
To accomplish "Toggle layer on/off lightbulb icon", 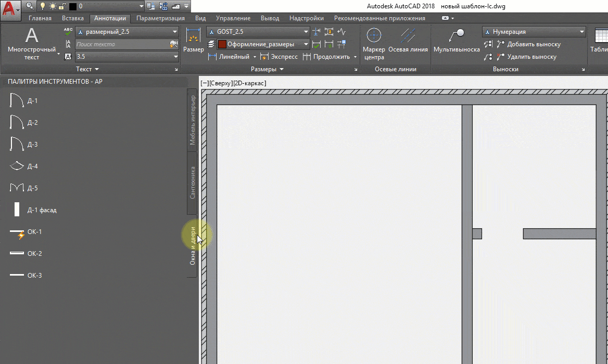I will pyautogui.click(x=43, y=6).
